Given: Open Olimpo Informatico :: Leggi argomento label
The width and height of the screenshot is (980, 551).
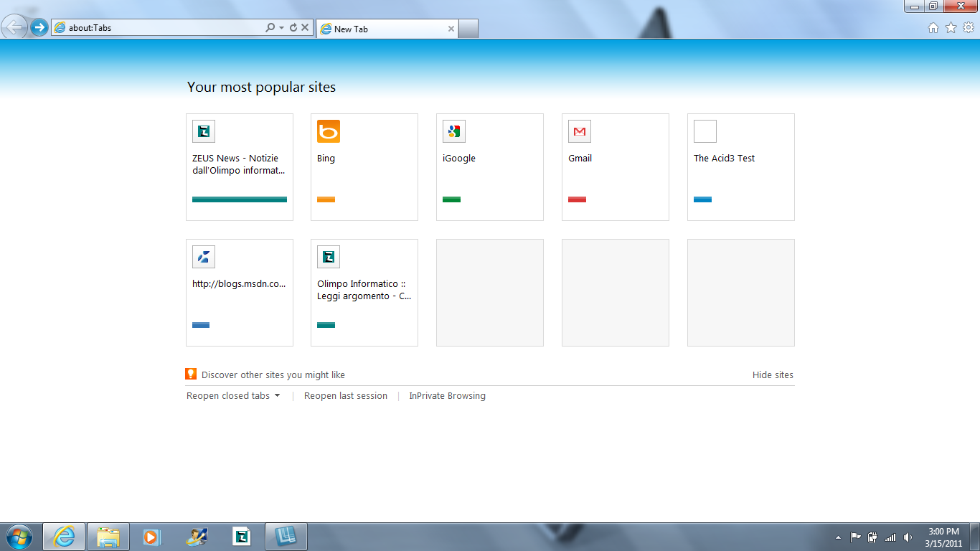Looking at the screenshot, I should [x=364, y=290].
